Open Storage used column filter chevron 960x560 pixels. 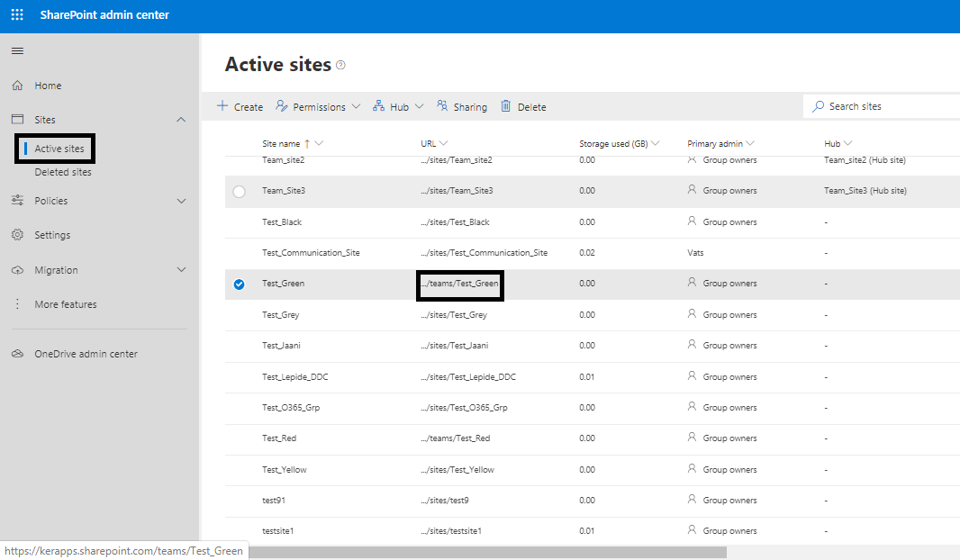point(656,143)
